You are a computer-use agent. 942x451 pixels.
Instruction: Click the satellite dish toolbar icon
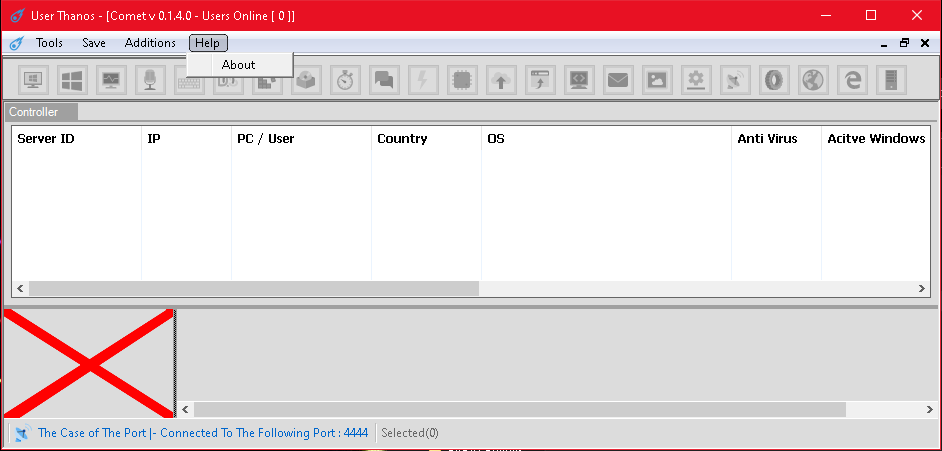(x=735, y=80)
